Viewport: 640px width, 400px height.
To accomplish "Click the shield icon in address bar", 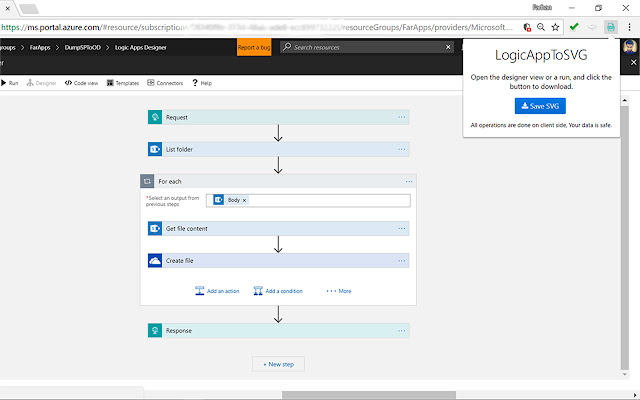I will point(527,27).
